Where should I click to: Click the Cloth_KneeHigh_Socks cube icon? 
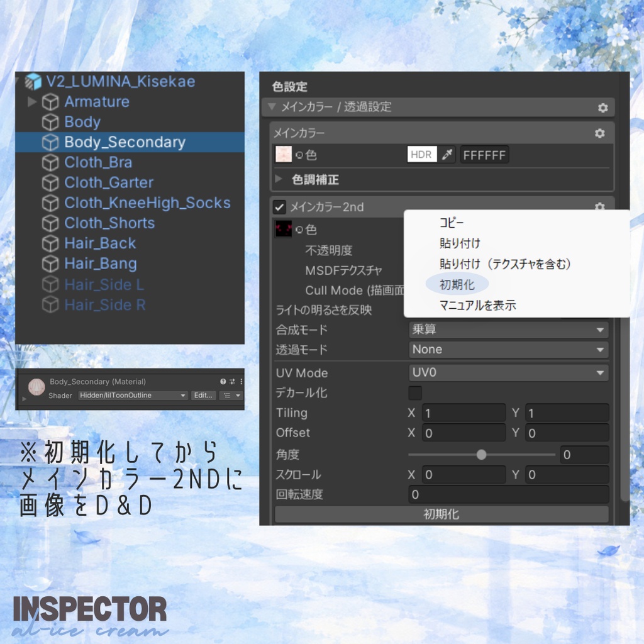click(50, 203)
